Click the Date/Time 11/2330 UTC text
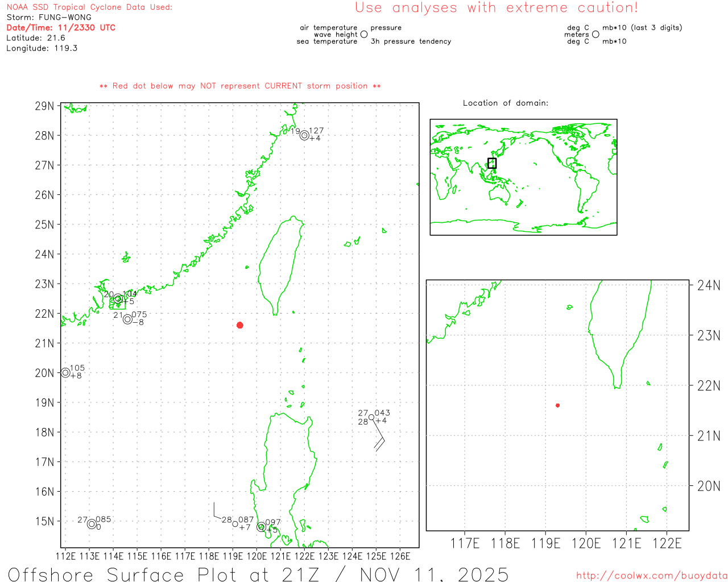Image resolution: width=728 pixels, height=582 pixels. pos(61,27)
